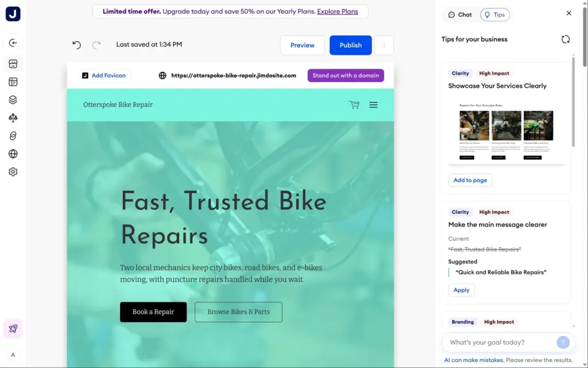Open the legal scales sidebar icon
The image size is (588, 368).
(x=13, y=118)
